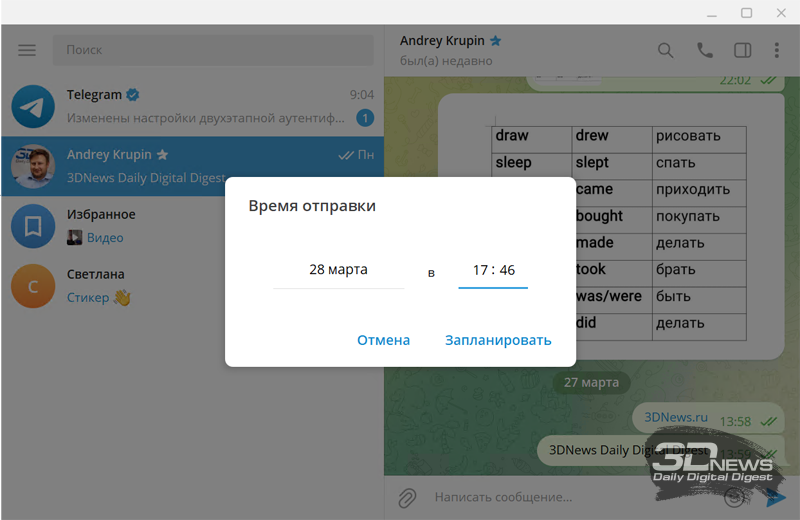Screen dimensions: 800x520
Task: Select the Светлана chat in the list
Action: [x=200, y=286]
